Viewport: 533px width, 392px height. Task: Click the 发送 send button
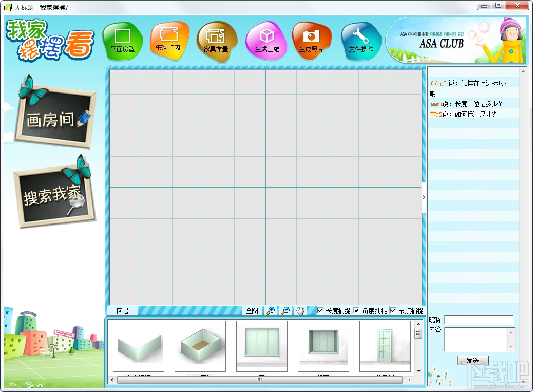coord(472,360)
